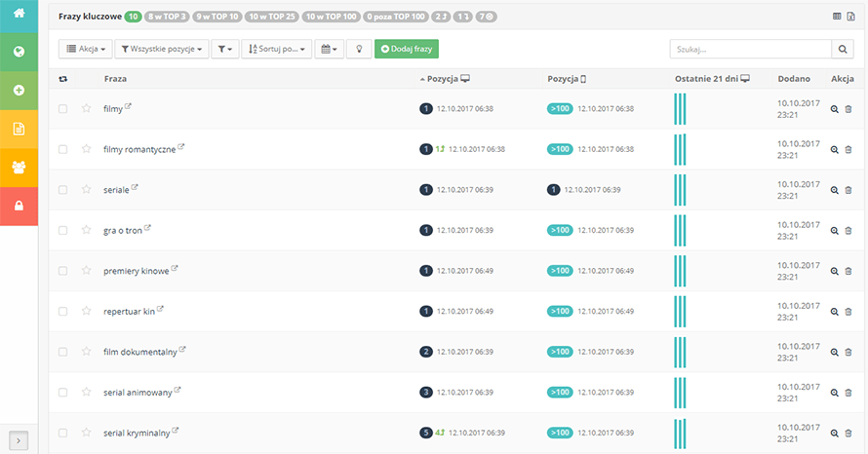
Task: Delete gra o tron with trash icon
Action: click(848, 231)
